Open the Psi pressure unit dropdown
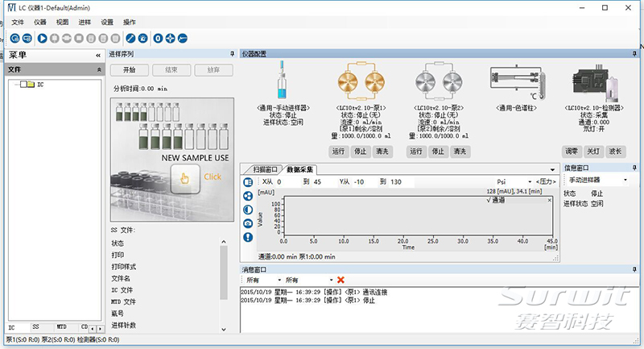Screen dimensions: 644x349 (x=530, y=182)
